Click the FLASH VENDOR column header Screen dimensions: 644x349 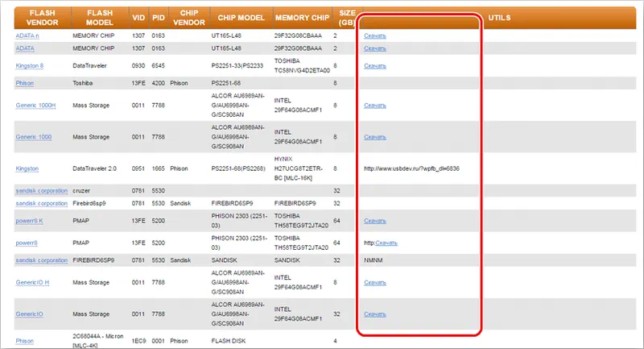[x=43, y=18]
